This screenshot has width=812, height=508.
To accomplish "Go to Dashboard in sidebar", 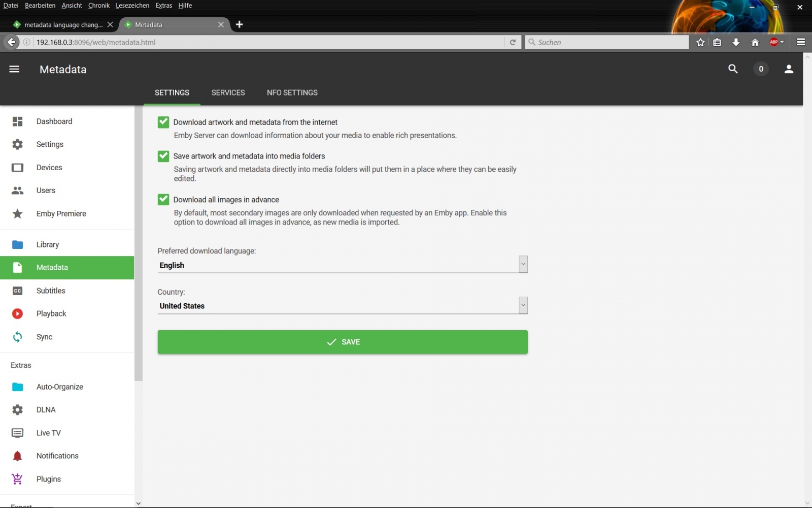I will click(54, 121).
